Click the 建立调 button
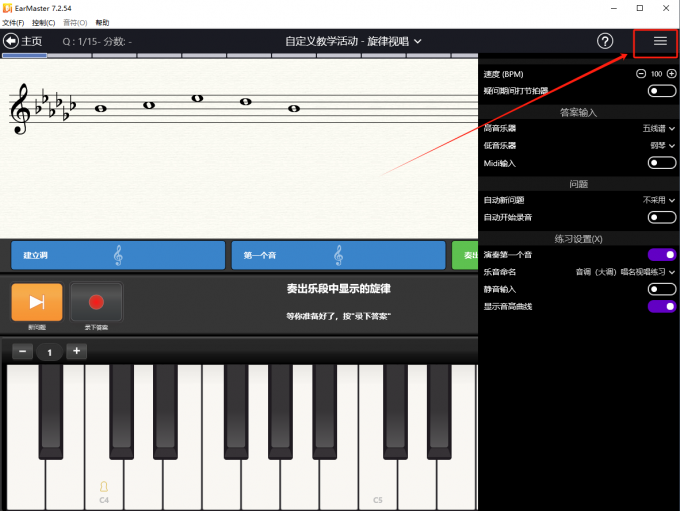 pyautogui.click(x=117, y=255)
